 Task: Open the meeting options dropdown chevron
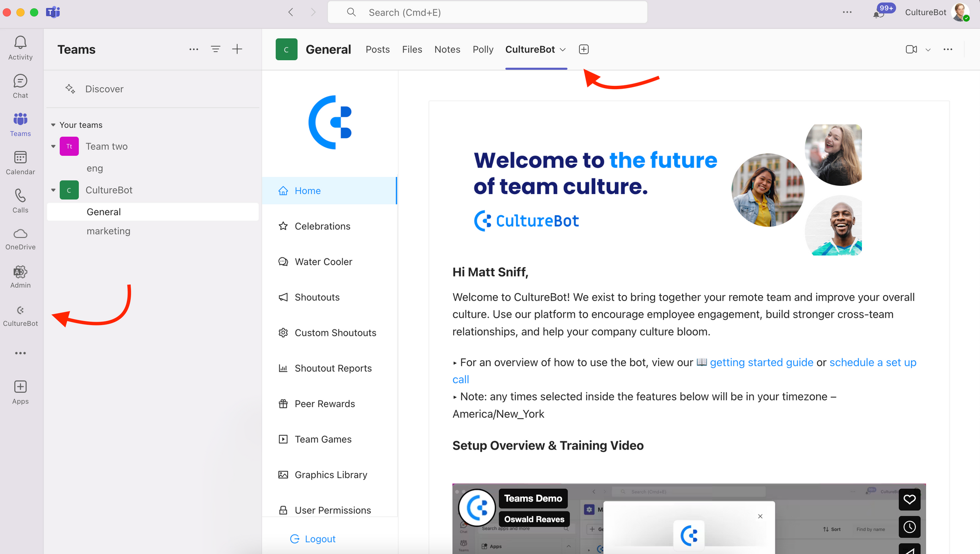928,50
